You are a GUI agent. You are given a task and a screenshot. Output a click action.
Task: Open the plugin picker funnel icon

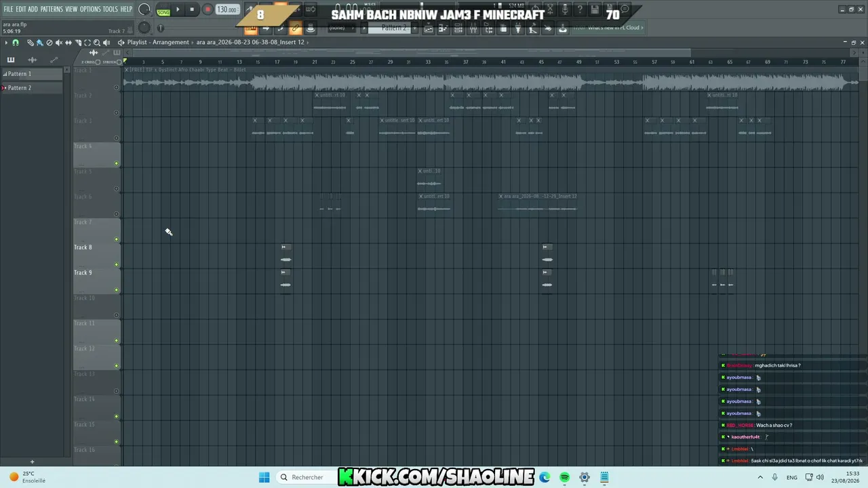[518, 28]
